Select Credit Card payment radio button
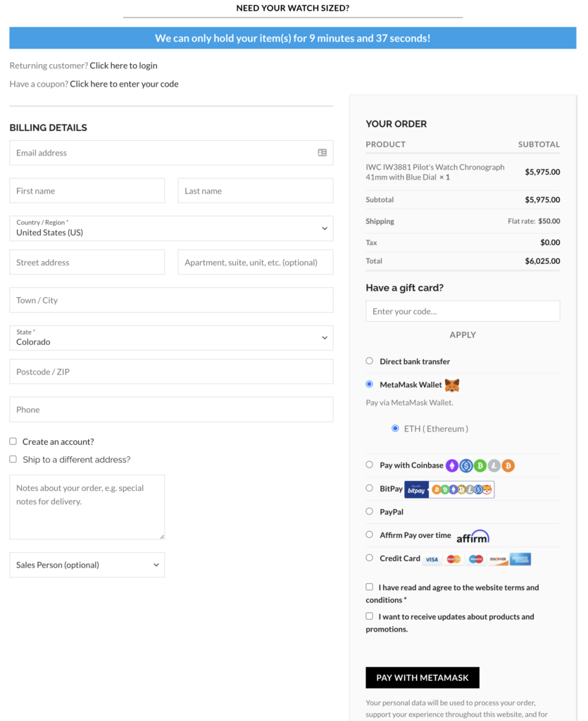The image size is (588, 721). pos(369,558)
